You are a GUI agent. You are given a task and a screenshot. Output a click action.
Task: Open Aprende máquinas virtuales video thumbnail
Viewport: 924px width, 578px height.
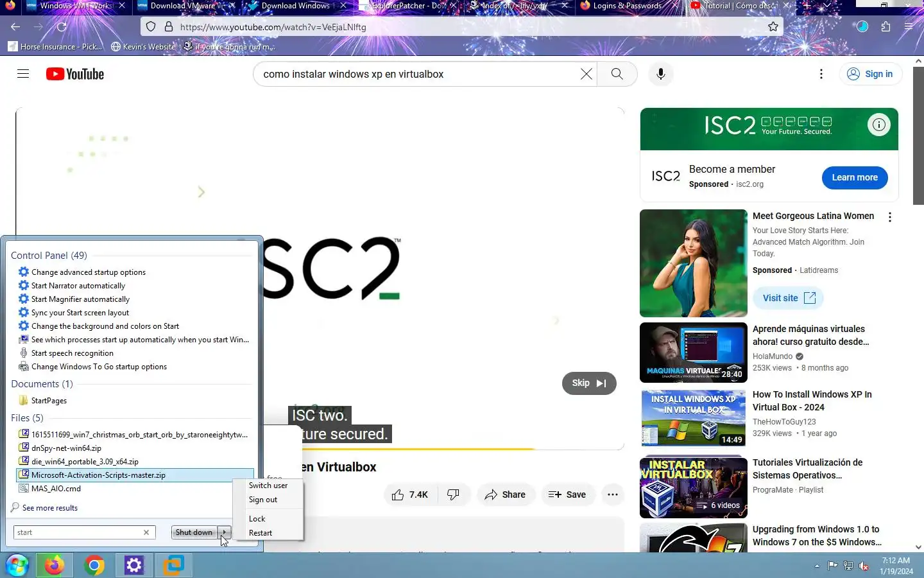coord(694,353)
